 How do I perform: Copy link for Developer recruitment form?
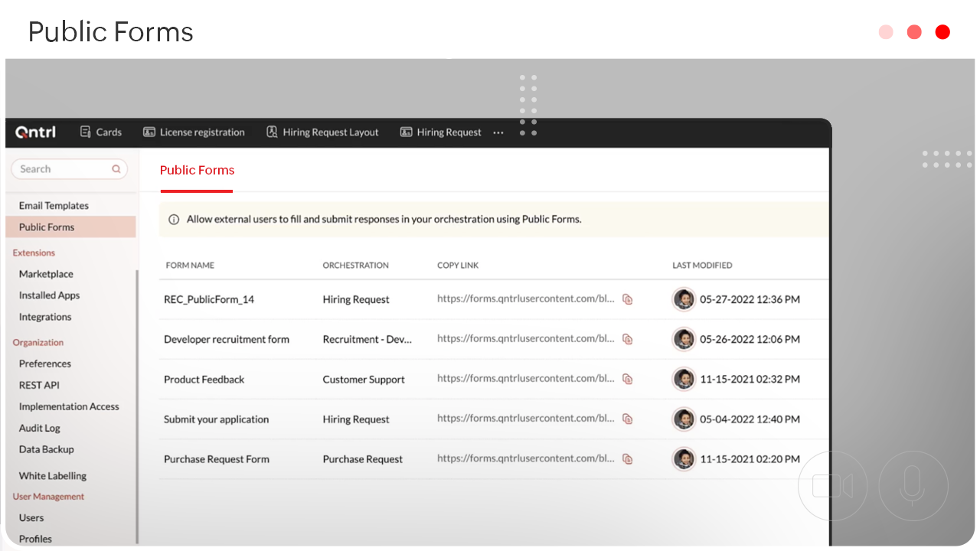(627, 339)
